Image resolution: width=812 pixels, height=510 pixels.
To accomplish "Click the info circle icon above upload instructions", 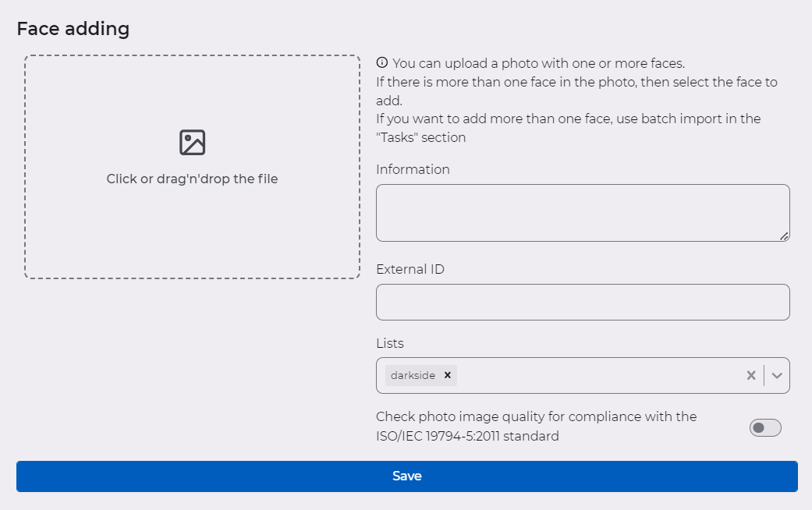I will coord(381,62).
